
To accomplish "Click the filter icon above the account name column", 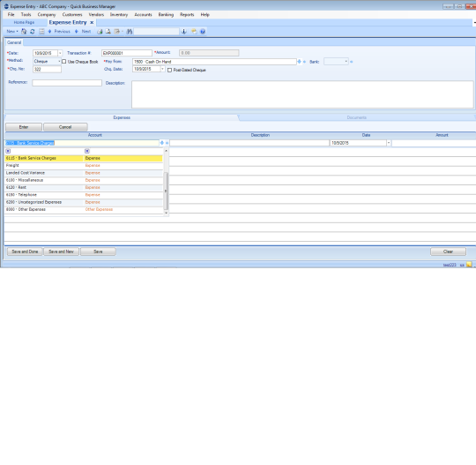I will pos(8,151).
